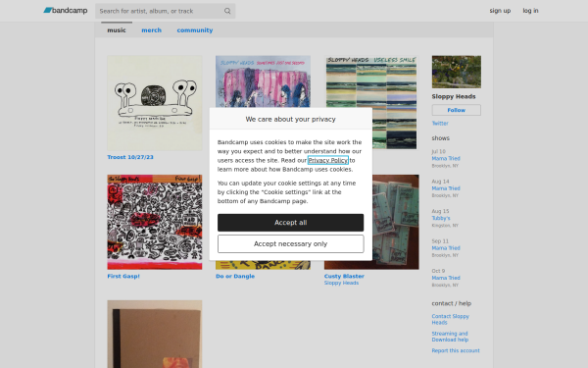Click the Sloppy Heads band photo
588x368 pixels.
pos(457,72)
